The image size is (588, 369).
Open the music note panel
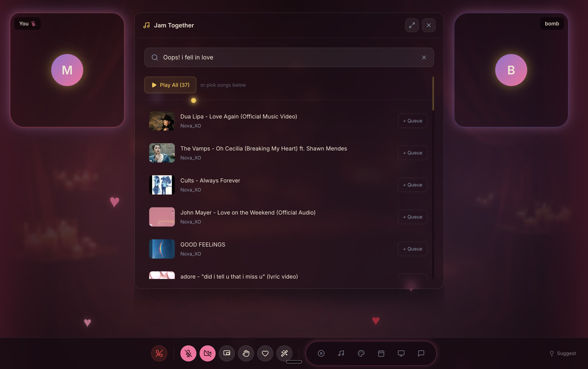(x=341, y=354)
